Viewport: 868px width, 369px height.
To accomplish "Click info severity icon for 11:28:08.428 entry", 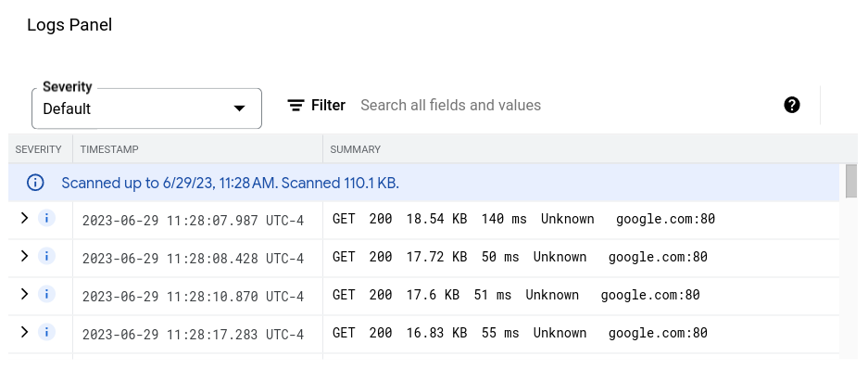I will pos(46,256).
